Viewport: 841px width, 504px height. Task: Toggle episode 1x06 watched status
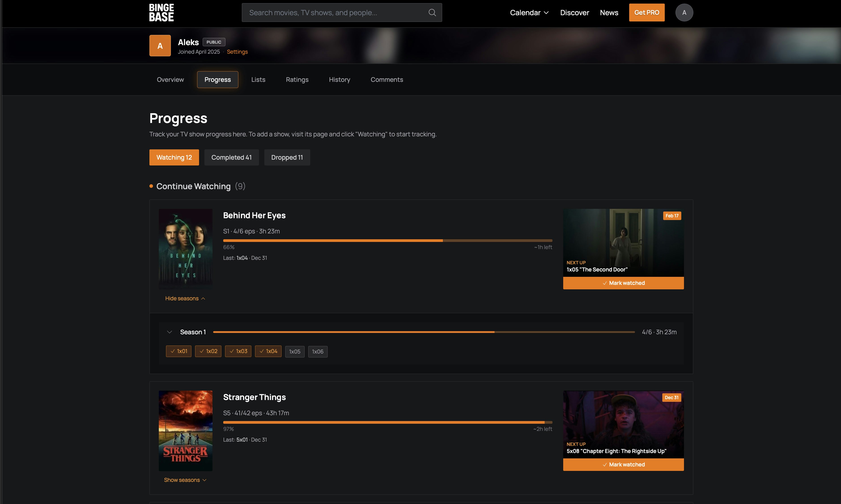tap(318, 351)
